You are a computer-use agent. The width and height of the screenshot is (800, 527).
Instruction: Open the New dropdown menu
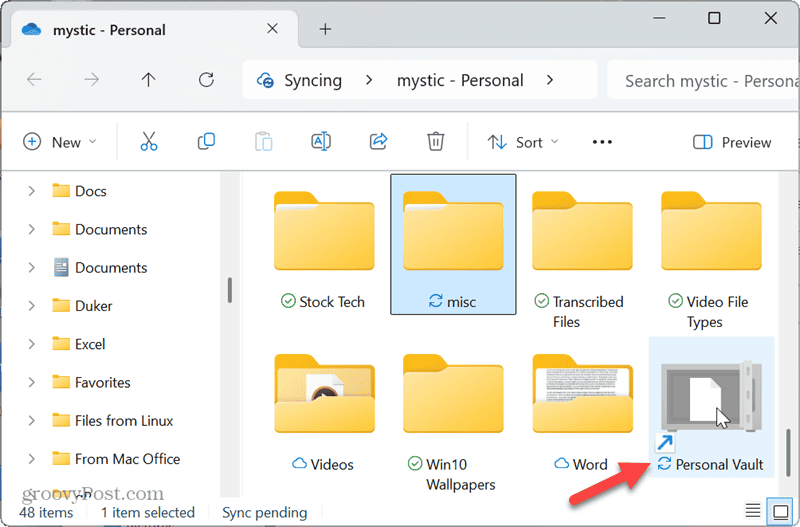60,142
